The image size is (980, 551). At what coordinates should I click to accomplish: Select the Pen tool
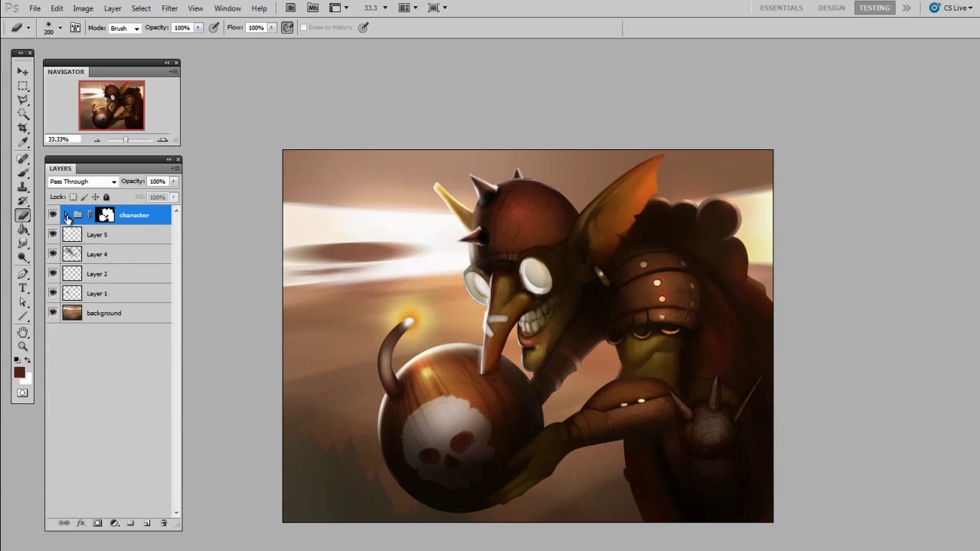(x=23, y=274)
